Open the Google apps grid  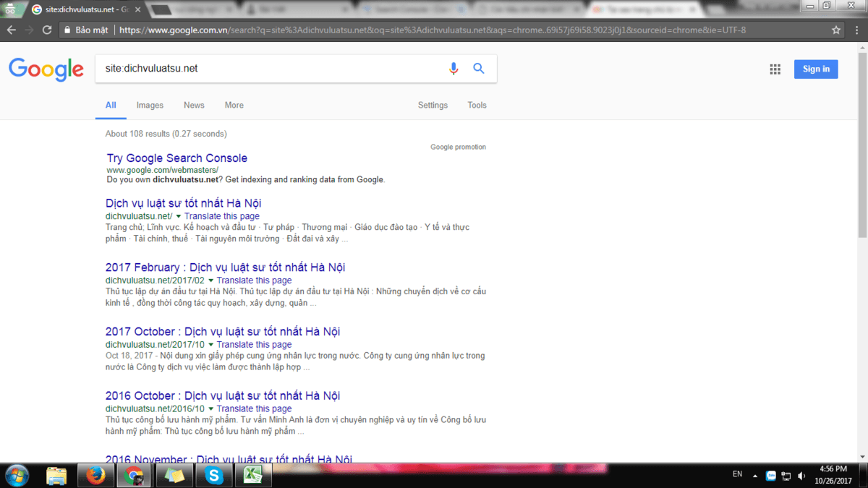[775, 69]
